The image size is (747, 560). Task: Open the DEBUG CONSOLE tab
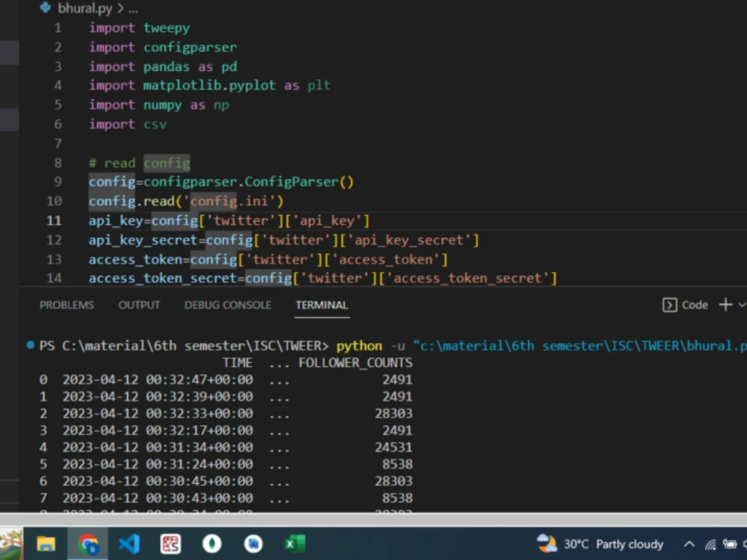pos(228,305)
